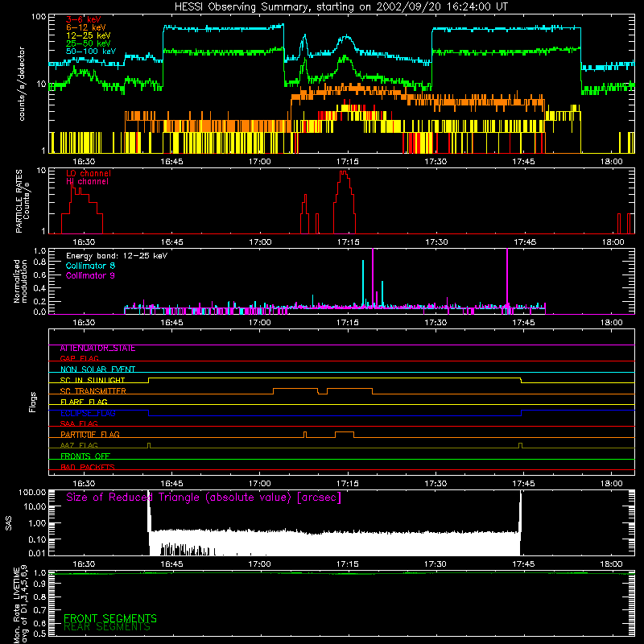
Task: Click the LO channel legend label
Action: click(x=89, y=173)
